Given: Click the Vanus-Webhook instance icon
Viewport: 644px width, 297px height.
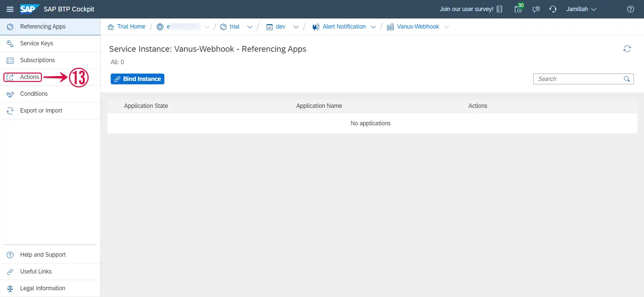Looking at the screenshot, I should 390,27.
